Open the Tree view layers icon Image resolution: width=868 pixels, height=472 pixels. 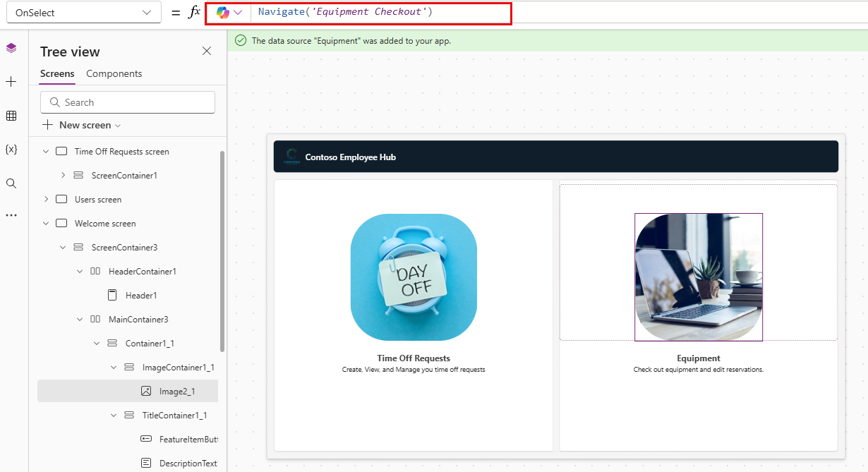[11, 48]
